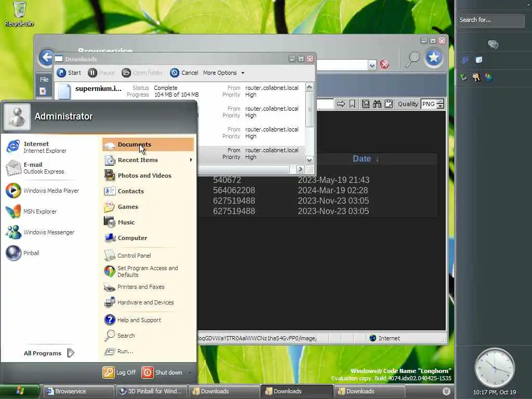This screenshot has height=399, width=532.
Task: Select the supermium download entry
Action: tap(179, 91)
